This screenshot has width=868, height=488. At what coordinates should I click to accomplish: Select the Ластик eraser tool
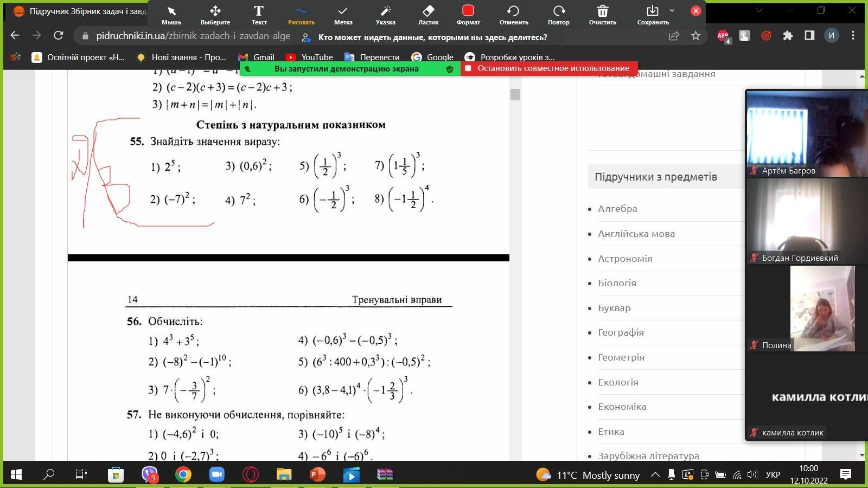(x=428, y=15)
